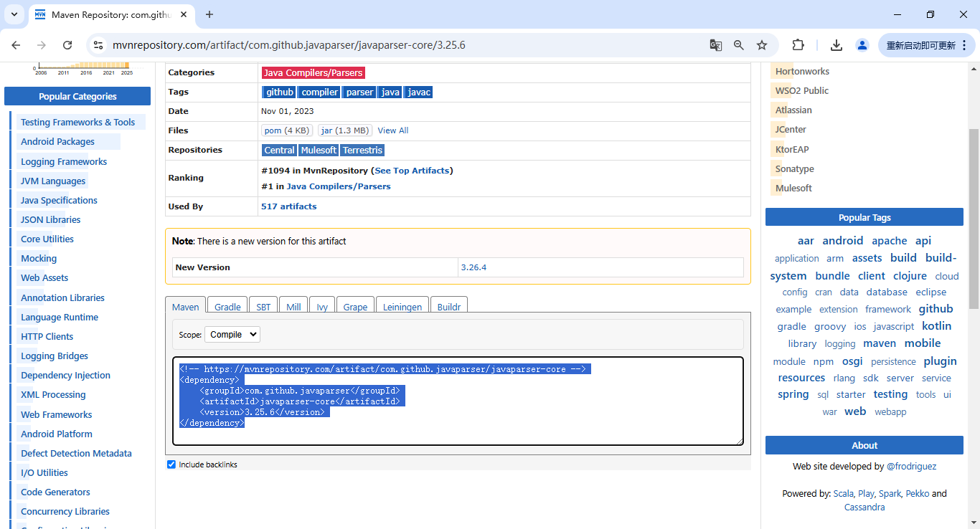This screenshot has width=980, height=529.
Task: Reload the page with the refresh icon
Action: [x=67, y=45]
